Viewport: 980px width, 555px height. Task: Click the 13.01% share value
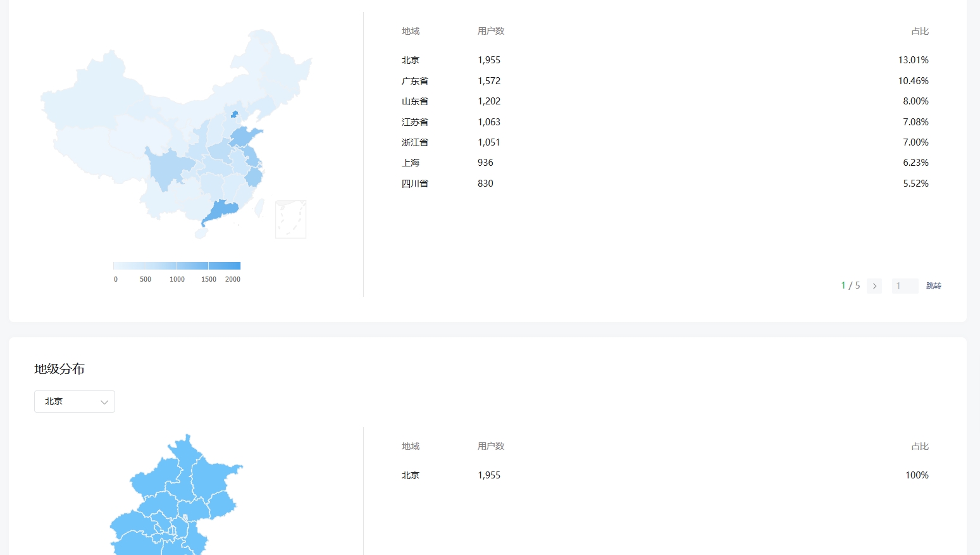coord(913,60)
